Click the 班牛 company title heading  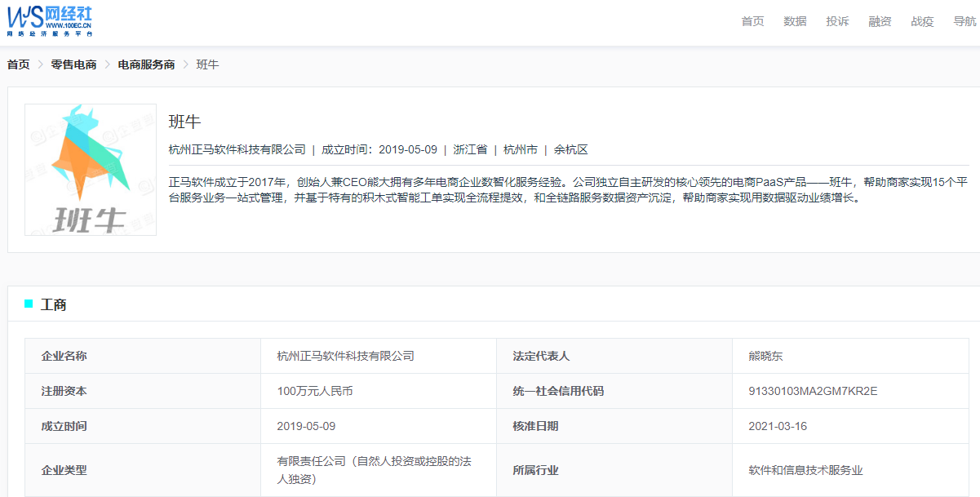coord(184,122)
